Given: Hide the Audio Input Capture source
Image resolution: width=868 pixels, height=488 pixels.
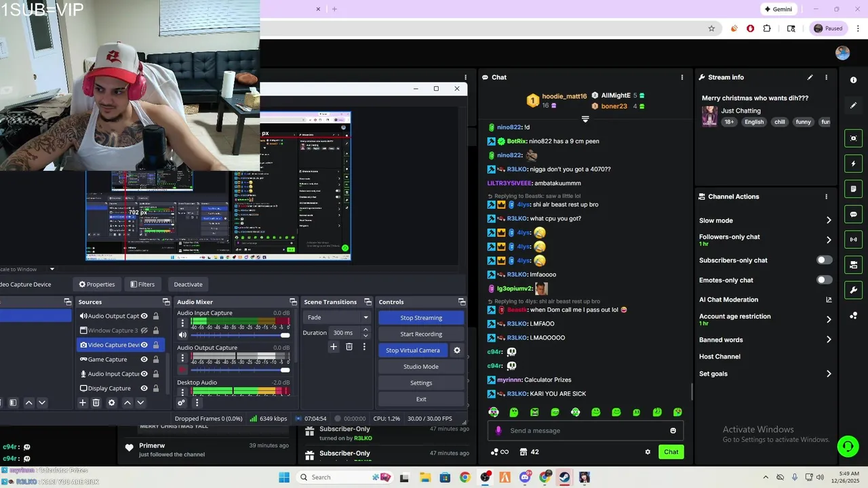Looking at the screenshot, I should point(144,373).
